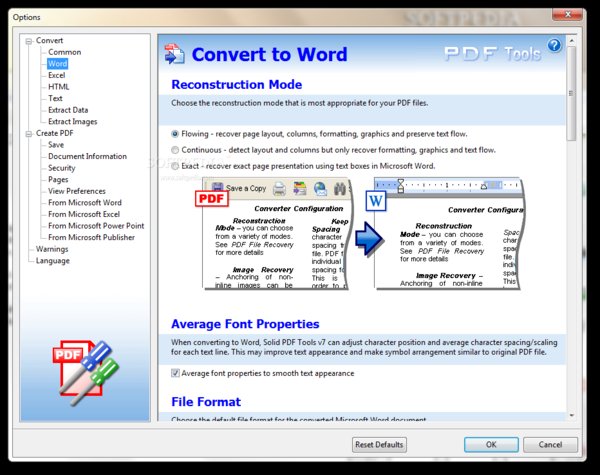Open Common options in tree
Viewport: 600px width, 475px height.
coord(65,52)
